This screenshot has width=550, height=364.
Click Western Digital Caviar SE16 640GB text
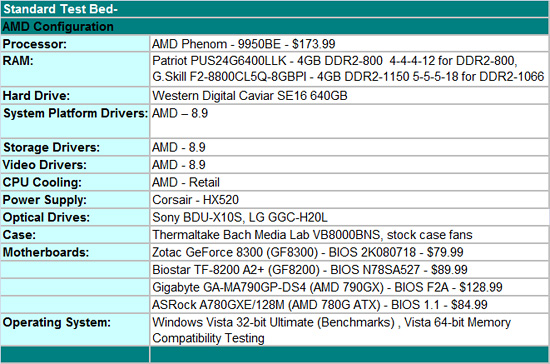tap(250, 95)
